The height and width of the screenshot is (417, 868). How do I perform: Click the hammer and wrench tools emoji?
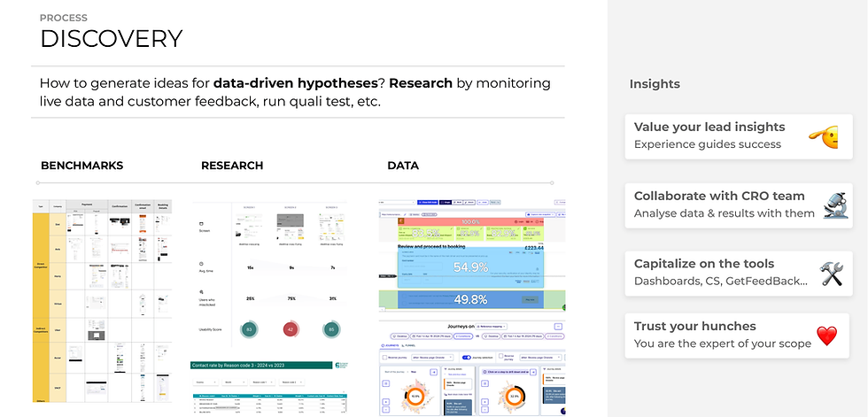coord(832,274)
